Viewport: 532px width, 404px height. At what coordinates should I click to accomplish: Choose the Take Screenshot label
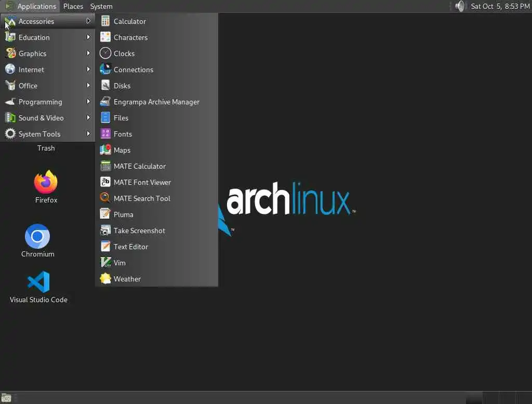click(139, 231)
